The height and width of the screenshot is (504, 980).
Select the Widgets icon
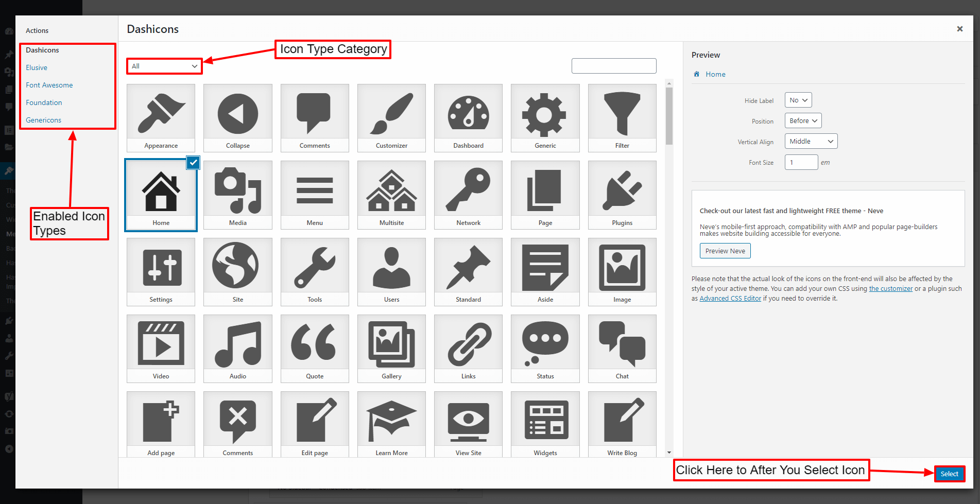pos(545,424)
